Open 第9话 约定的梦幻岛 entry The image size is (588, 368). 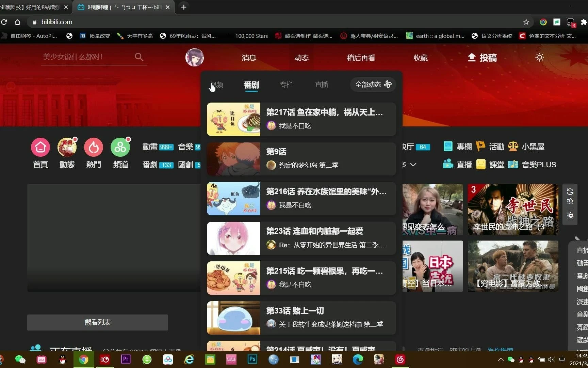pos(301,159)
